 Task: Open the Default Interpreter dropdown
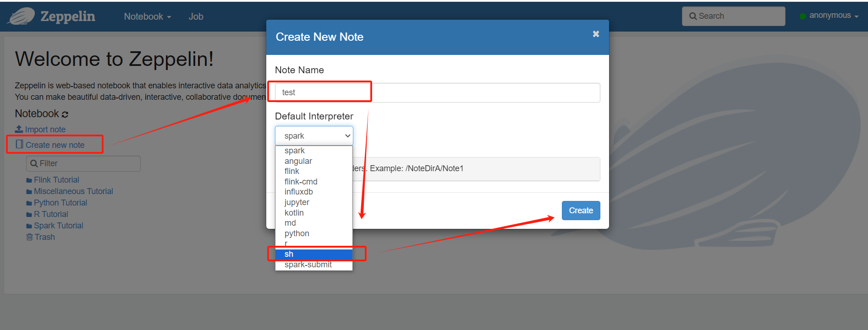pos(314,136)
